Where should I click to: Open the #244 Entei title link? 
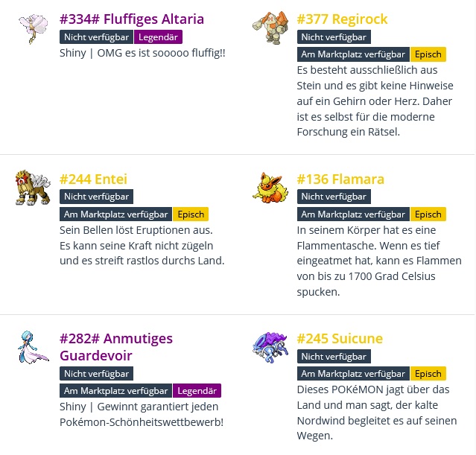coord(93,179)
